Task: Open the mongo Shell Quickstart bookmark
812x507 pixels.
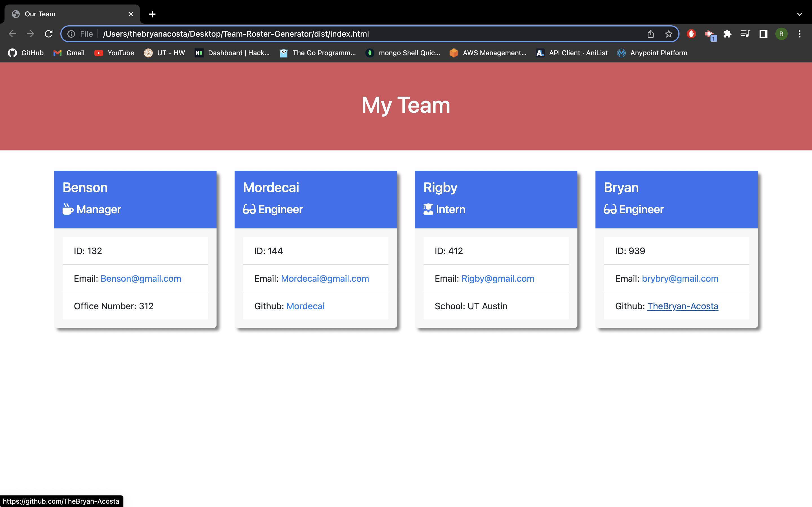Action: 403,53
